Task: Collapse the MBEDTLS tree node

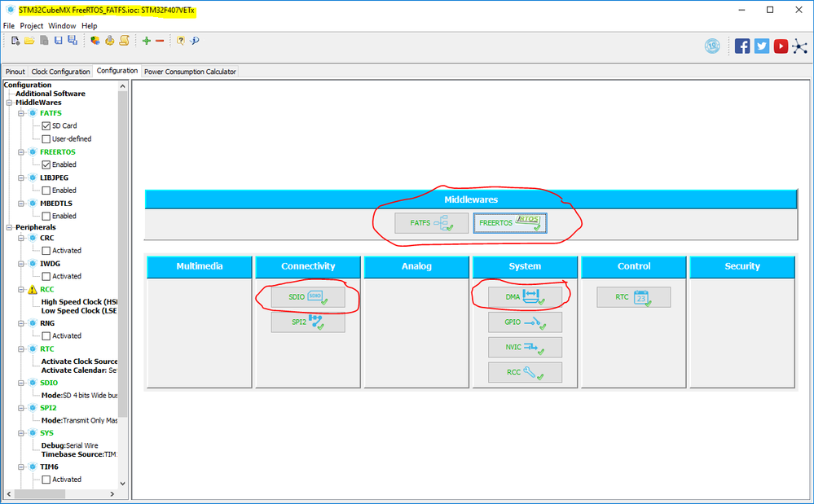Action: pyautogui.click(x=21, y=204)
